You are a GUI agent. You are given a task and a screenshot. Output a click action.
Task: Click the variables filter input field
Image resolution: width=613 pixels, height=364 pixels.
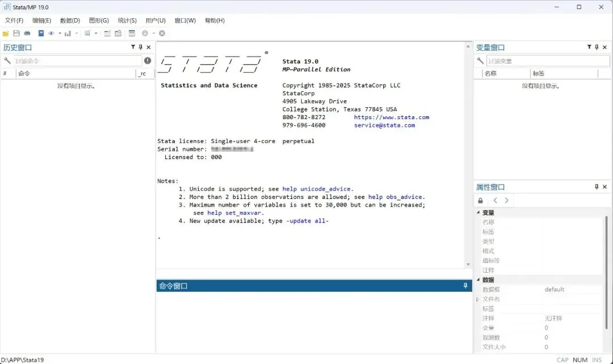click(x=548, y=61)
